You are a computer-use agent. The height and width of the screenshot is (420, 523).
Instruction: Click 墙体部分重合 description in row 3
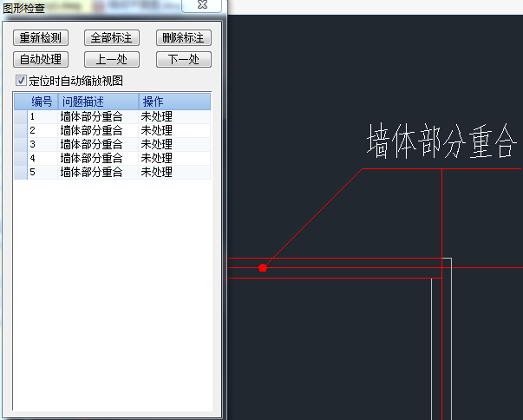click(91, 144)
